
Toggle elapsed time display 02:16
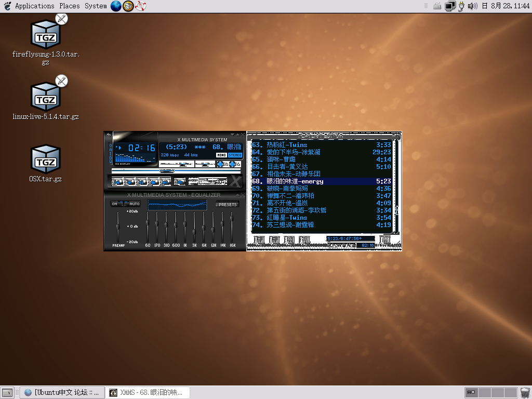pyautogui.click(x=141, y=148)
